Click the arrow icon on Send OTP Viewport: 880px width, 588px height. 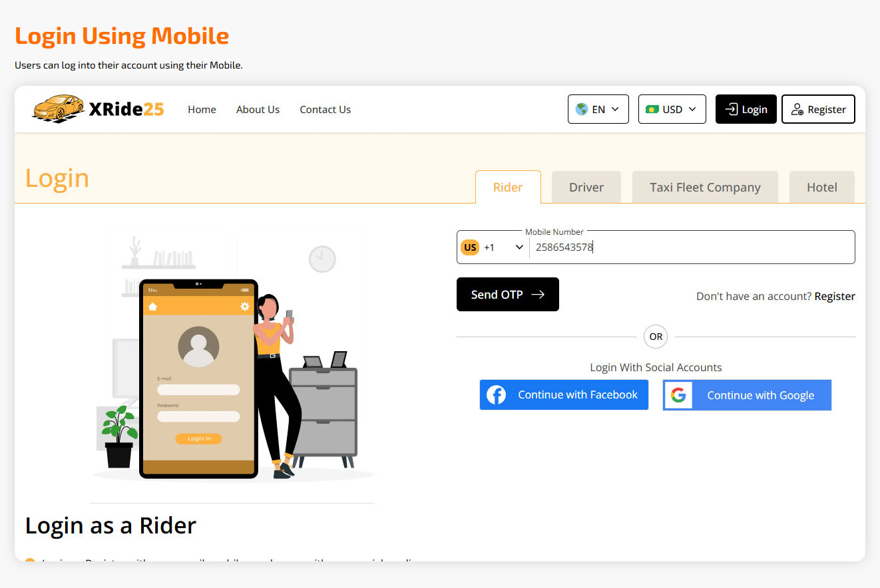click(538, 295)
